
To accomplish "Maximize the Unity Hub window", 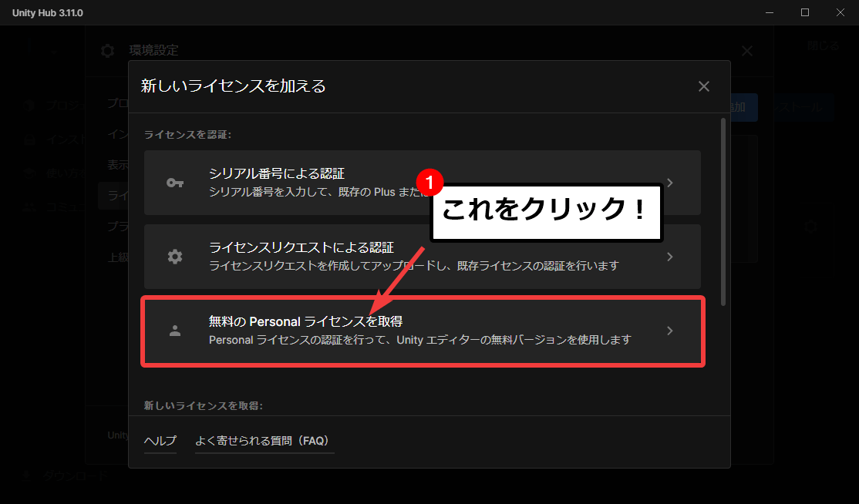I will tap(805, 12).
